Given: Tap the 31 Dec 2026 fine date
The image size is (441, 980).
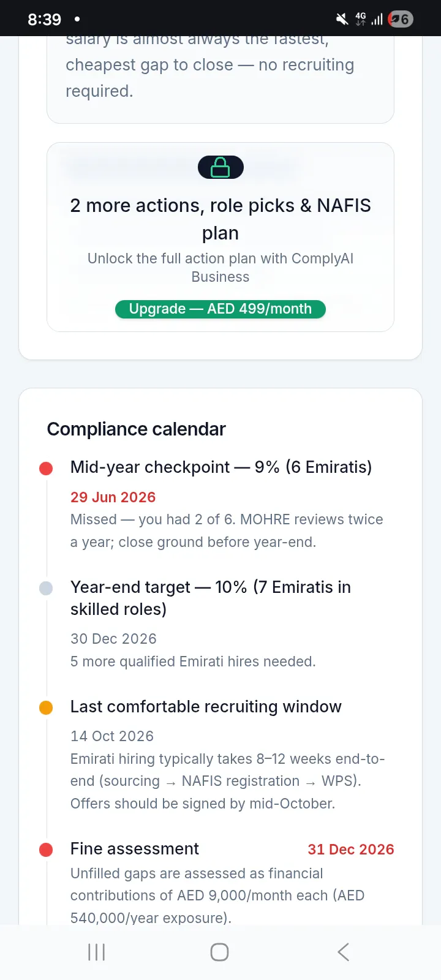Looking at the screenshot, I should coord(351,849).
